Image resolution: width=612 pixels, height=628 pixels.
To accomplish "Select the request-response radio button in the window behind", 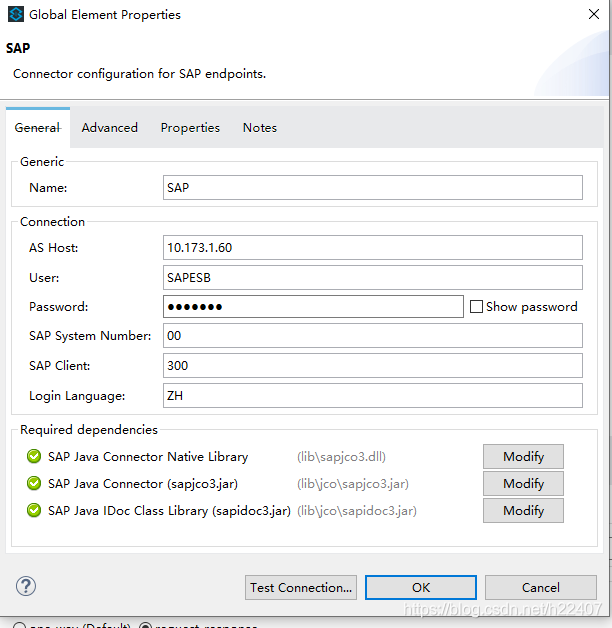I will pyautogui.click(x=145, y=626).
